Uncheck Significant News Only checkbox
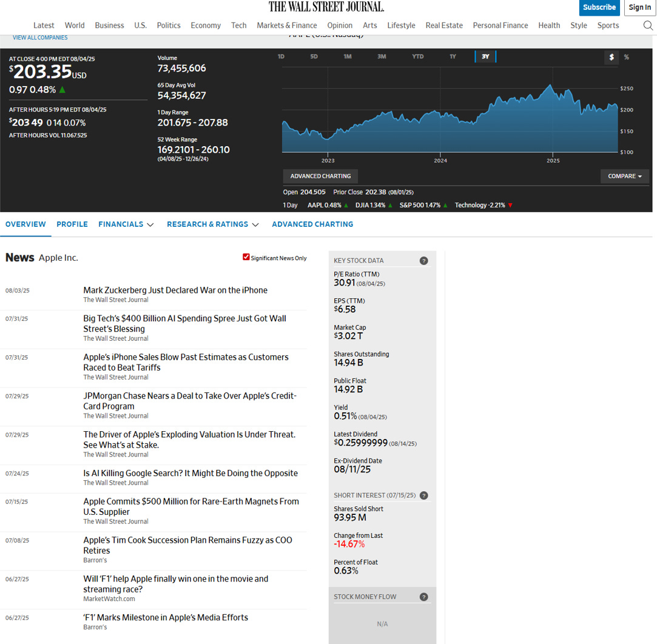This screenshot has width=657, height=644. tap(246, 257)
